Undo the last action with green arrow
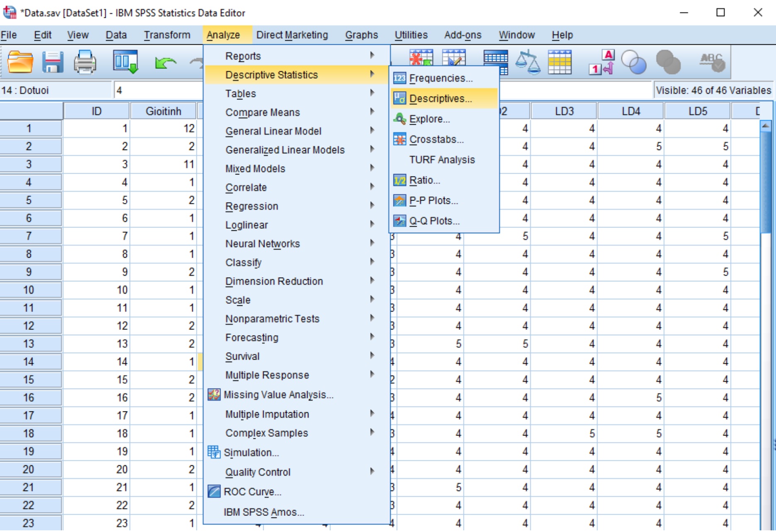 point(165,63)
